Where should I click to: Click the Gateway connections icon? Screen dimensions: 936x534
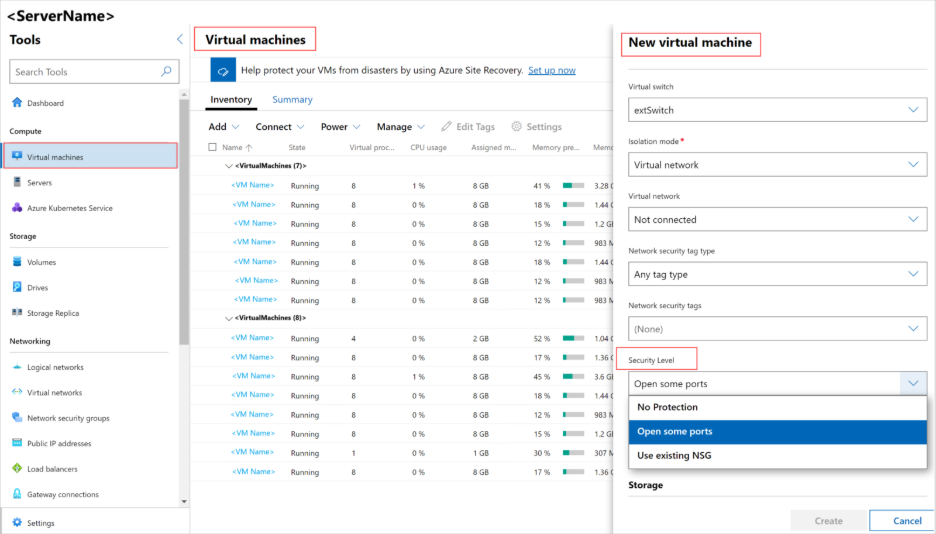point(17,493)
